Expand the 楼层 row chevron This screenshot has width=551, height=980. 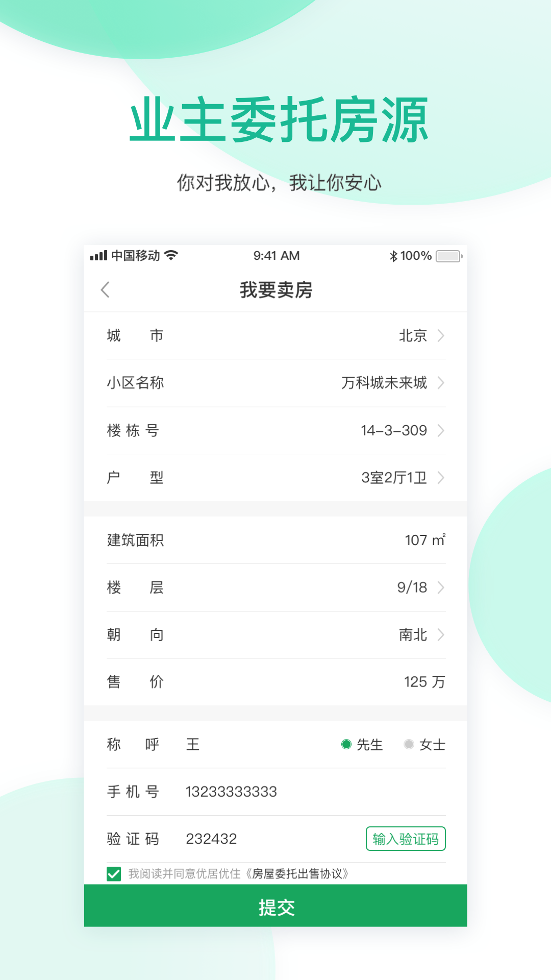441,587
